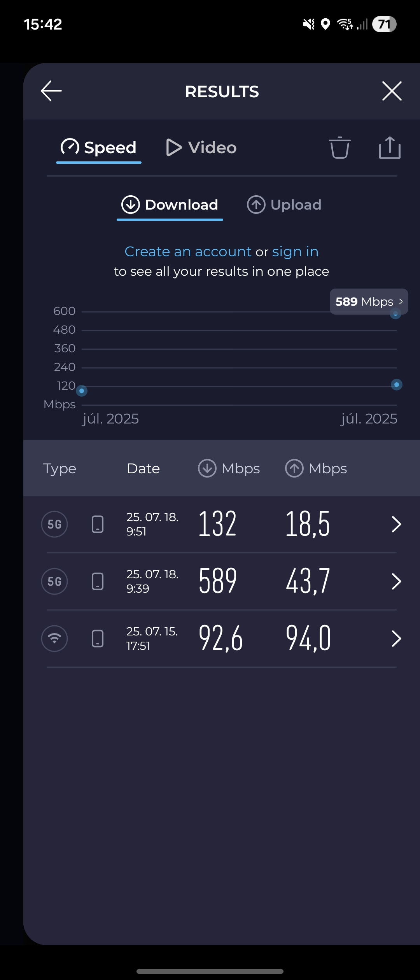
Task: Expand details of the 132 Mbps result
Action: (x=396, y=524)
